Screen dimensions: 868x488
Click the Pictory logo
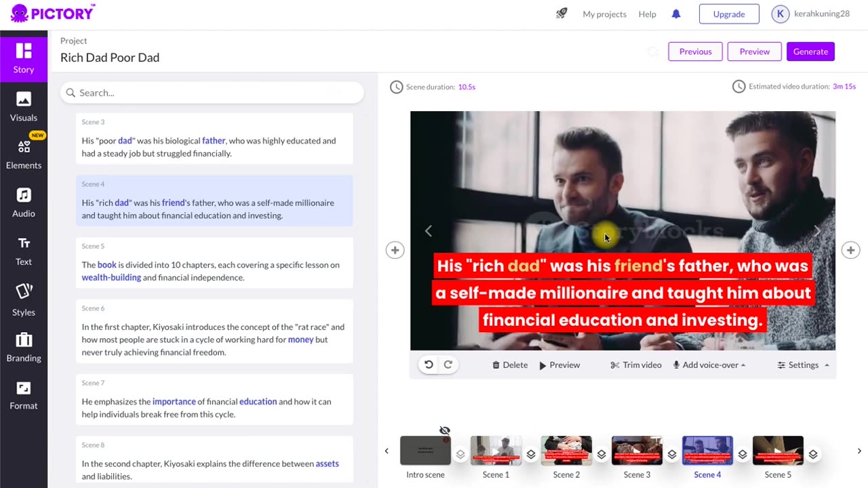click(53, 13)
